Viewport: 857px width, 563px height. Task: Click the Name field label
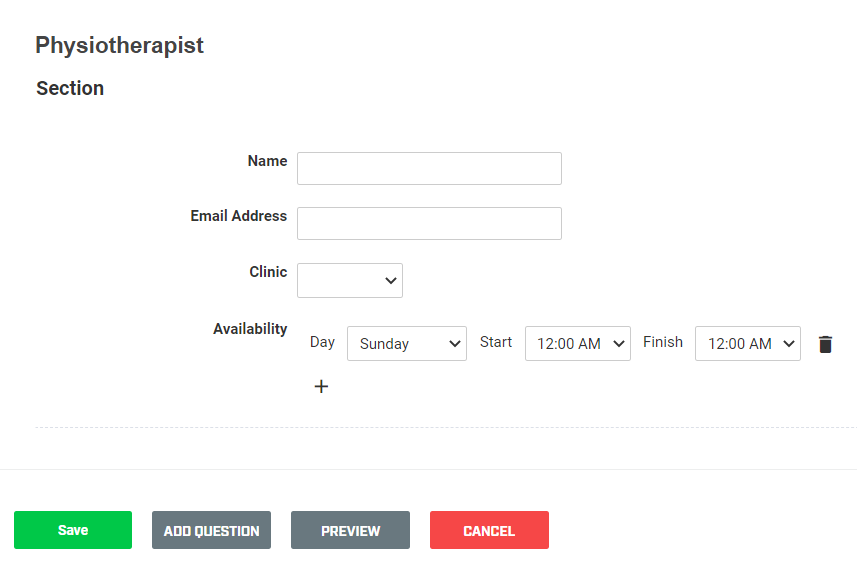[267, 161]
